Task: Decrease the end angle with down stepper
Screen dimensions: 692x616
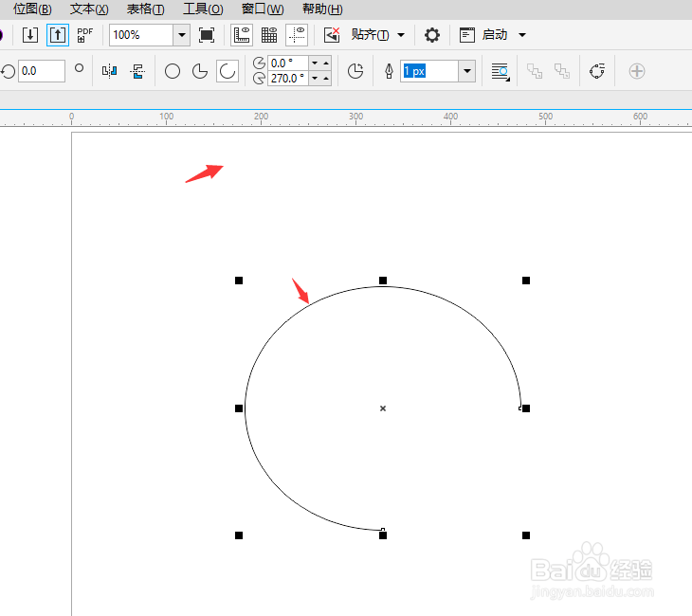Action: [315, 78]
